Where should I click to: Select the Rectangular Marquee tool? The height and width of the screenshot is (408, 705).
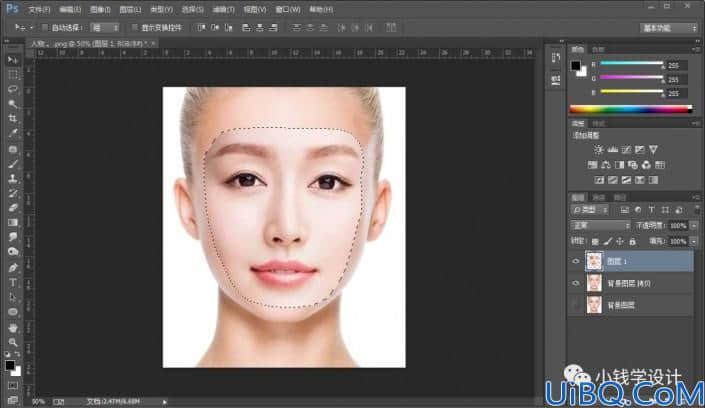pyautogui.click(x=13, y=75)
